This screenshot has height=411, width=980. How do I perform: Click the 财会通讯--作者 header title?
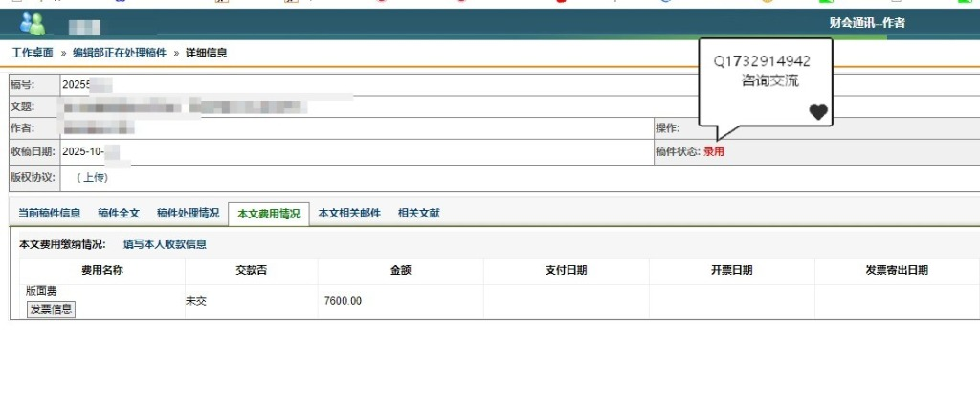pyautogui.click(x=867, y=23)
